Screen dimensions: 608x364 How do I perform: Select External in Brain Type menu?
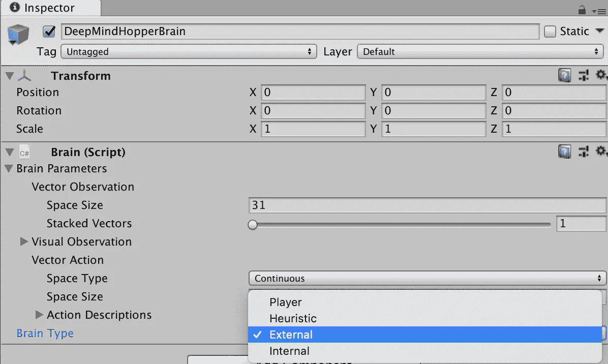tap(425, 335)
